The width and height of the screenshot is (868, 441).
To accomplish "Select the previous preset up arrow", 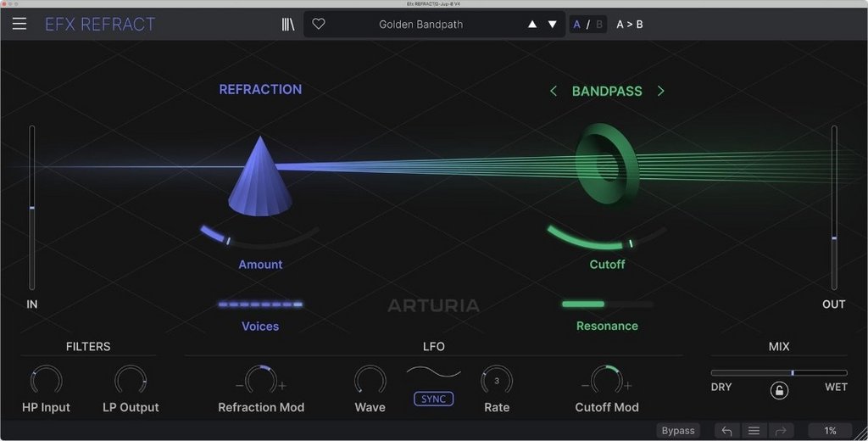I will pyautogui.click(x=532, y=24).
